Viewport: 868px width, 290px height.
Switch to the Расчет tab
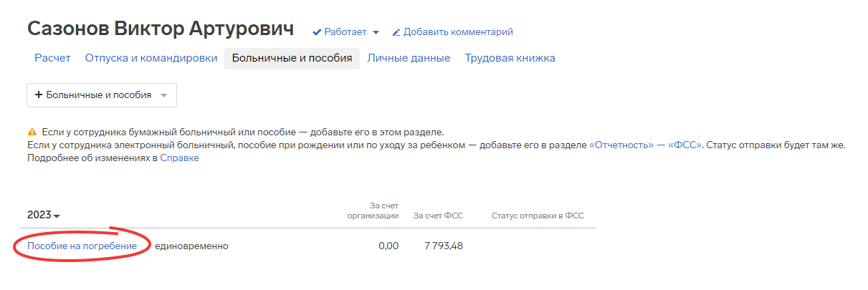coord(52,58)
